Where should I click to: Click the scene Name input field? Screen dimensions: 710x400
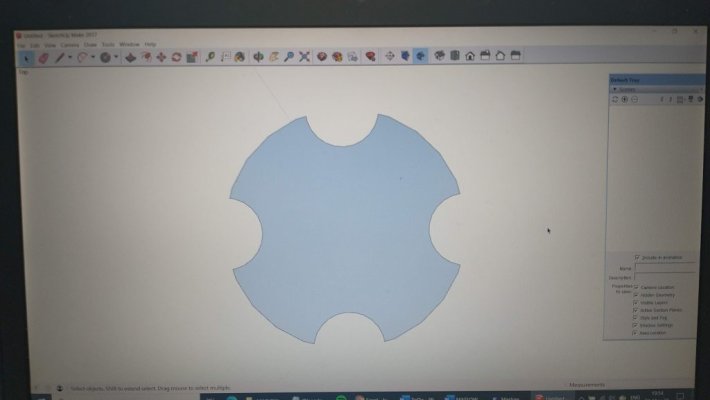coord(665,268)
